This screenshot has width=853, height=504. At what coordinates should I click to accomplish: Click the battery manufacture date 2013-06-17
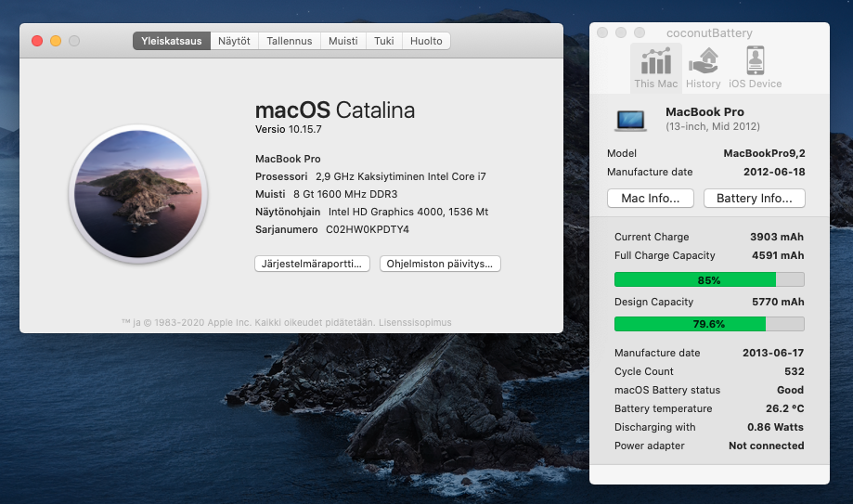[x=773, y=353]
